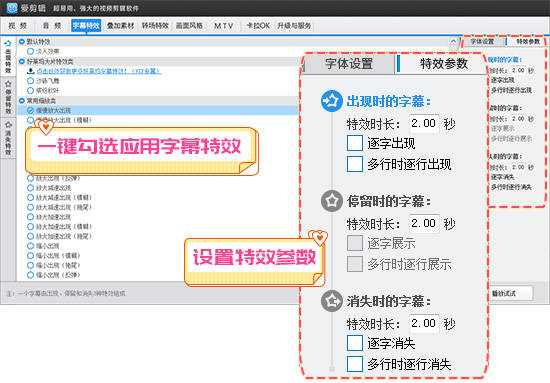This screenshot has width=550, height=383.
Task: Collapse the 好莱坞大片特效类 group
Action: coord(22,61)
